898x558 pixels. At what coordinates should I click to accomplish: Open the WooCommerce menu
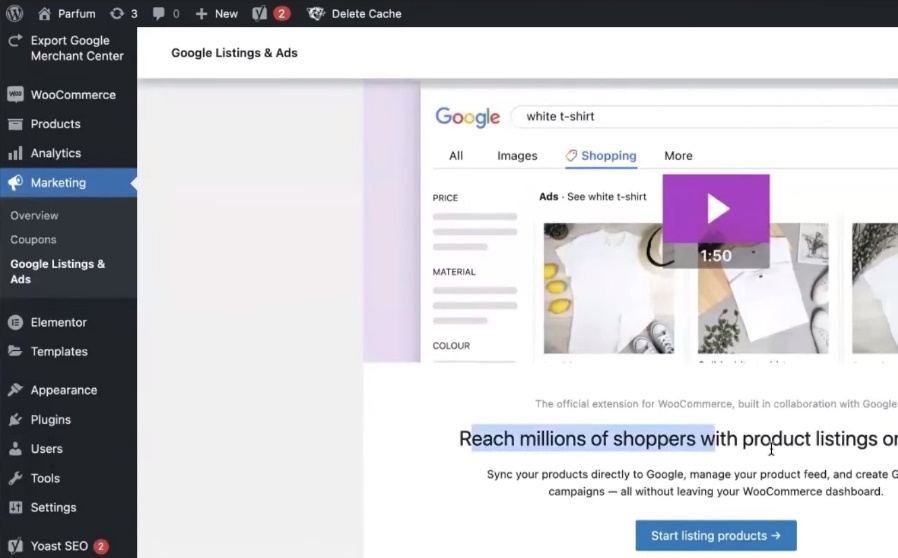click(x=72, y=95)
